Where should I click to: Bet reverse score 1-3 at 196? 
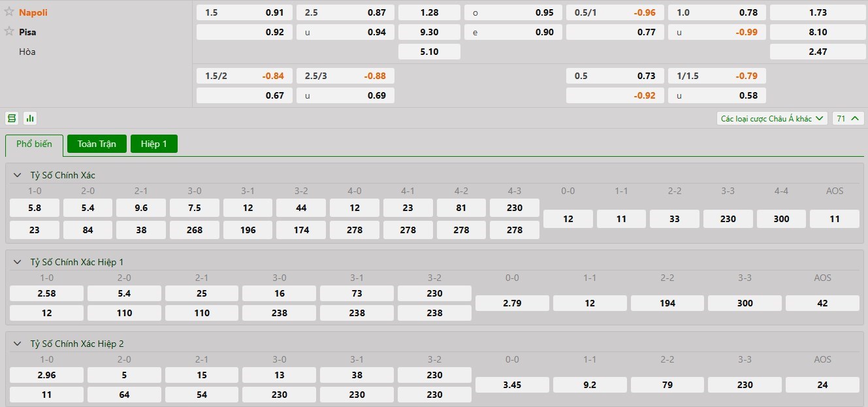coord(248,230)
